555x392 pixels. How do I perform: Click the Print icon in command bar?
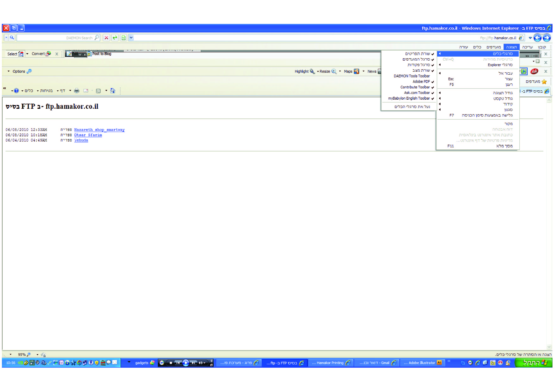77,91
